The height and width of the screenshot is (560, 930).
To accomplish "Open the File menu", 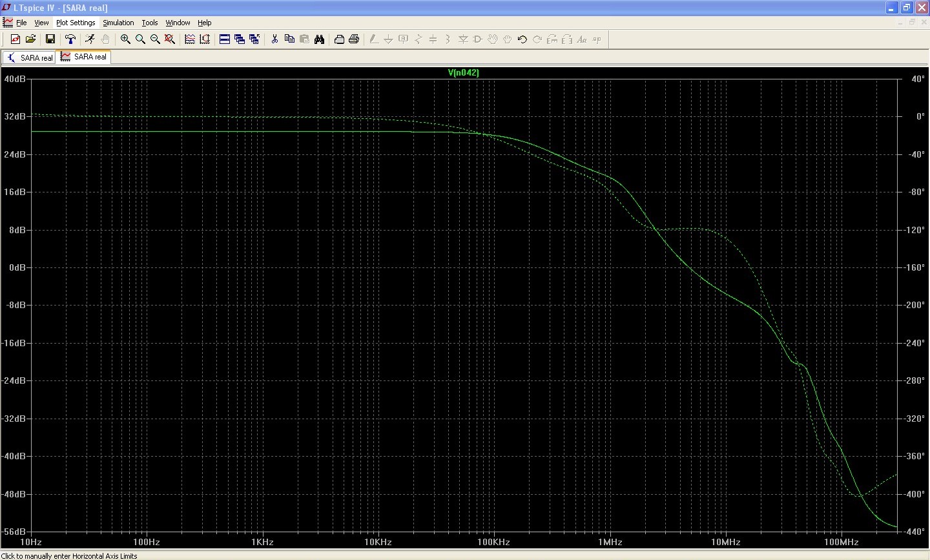I will tap(21, 23).
